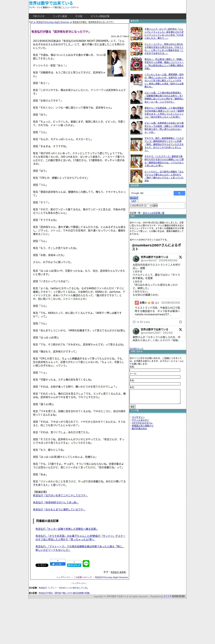Click avatar of the 2024年4月24日 tweet

tap(136, 259)
